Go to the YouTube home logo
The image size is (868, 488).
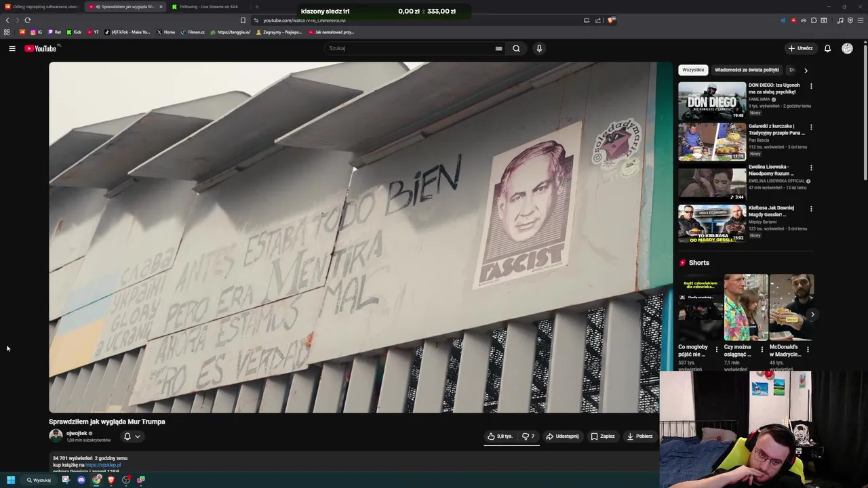[x=41, y=48]
